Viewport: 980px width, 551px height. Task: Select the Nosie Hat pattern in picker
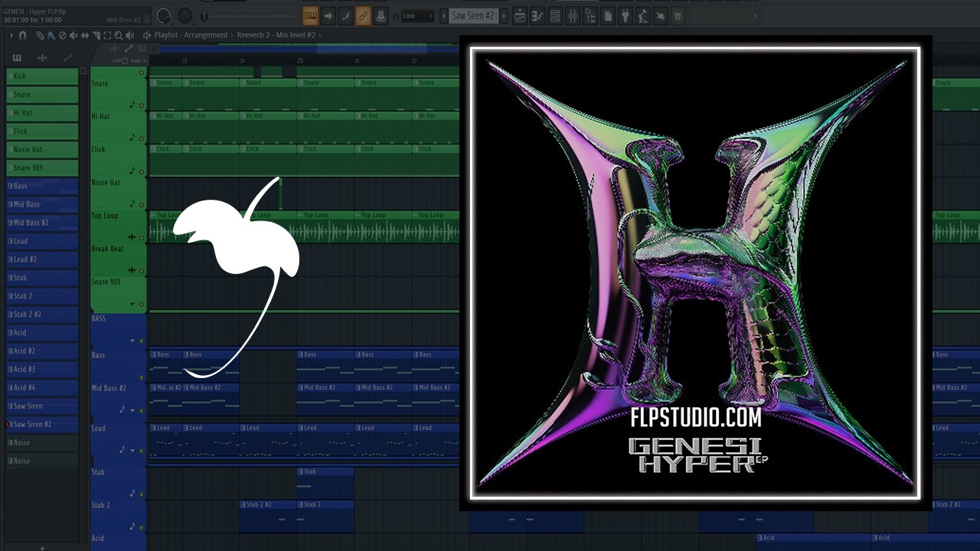pos(42,150)
